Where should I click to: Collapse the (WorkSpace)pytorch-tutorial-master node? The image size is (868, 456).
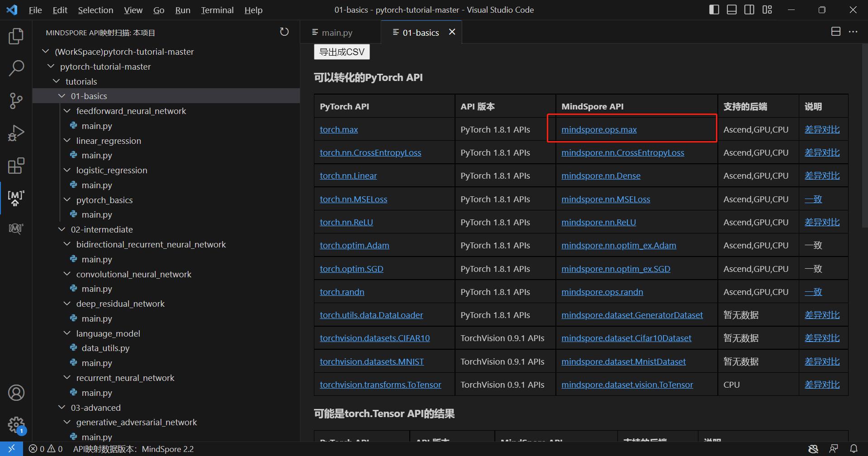pos(45,52)
